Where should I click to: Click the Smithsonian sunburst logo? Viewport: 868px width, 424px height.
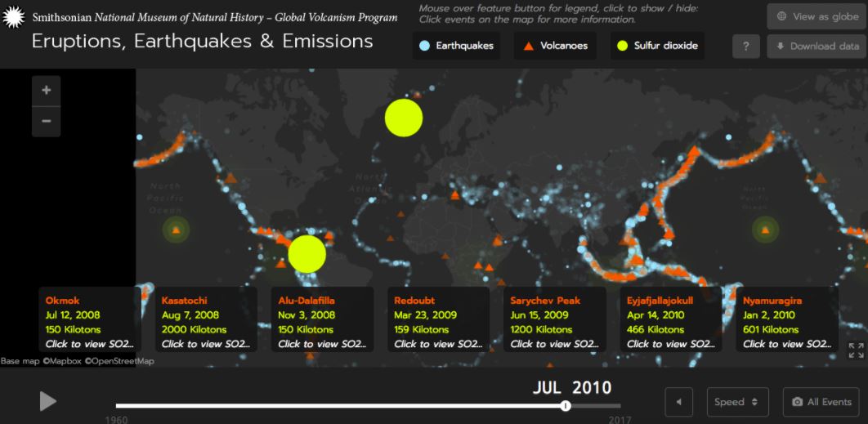[14, 18]
